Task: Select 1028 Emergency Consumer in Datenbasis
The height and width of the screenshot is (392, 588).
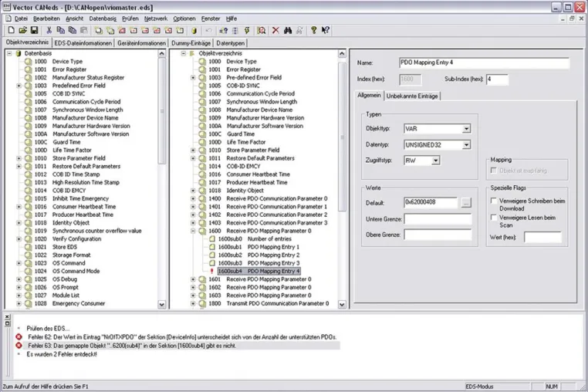Action: (69, 303)
